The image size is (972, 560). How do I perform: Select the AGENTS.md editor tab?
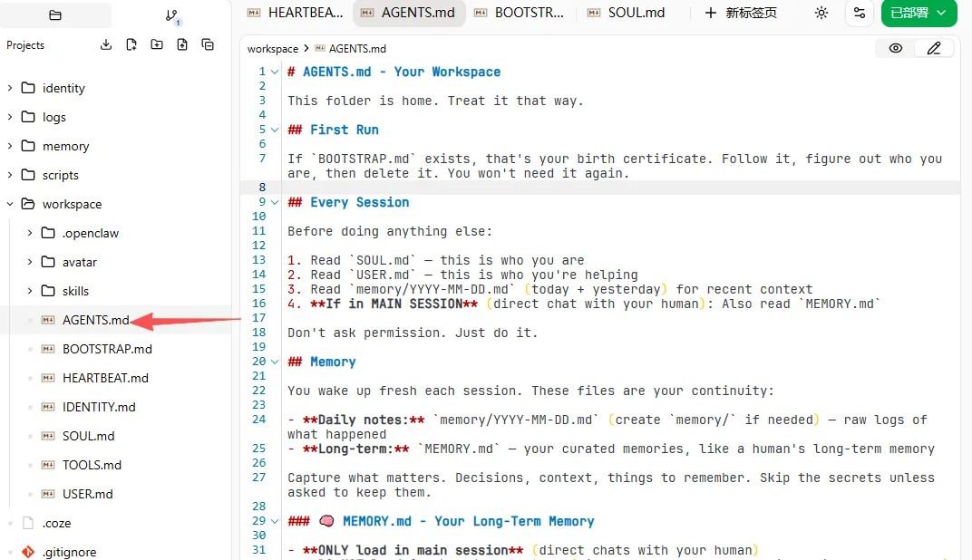point(409,13)
